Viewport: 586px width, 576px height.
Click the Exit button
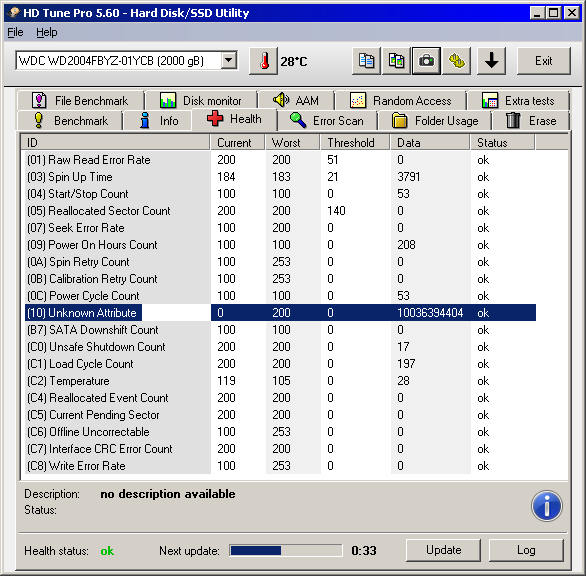tap(543, 61)
